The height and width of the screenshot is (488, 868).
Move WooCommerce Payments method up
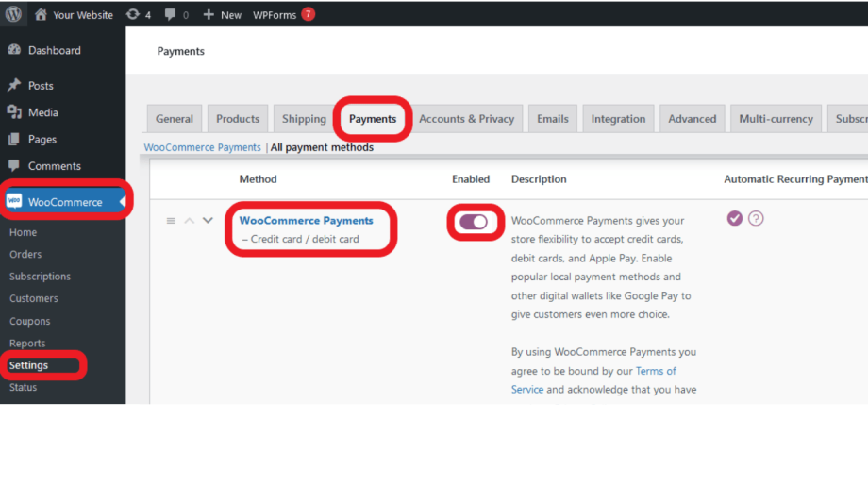(190, 221)
